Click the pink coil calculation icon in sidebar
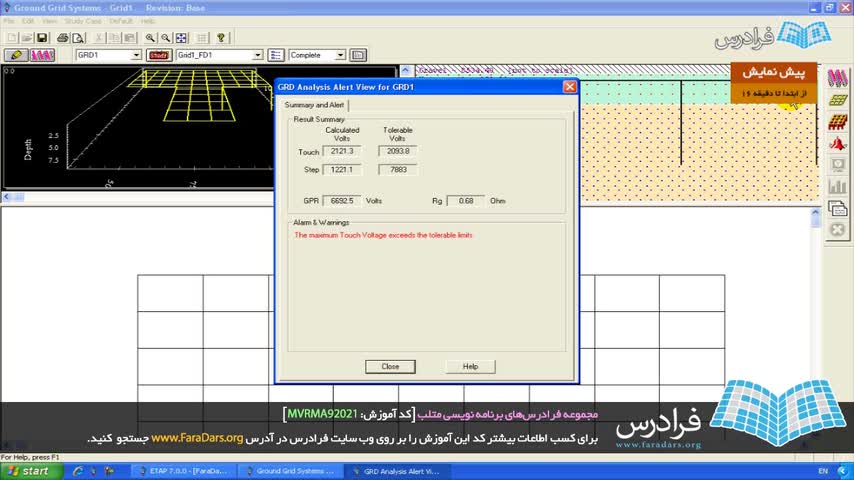854x480 pixels. pos(838,78)
